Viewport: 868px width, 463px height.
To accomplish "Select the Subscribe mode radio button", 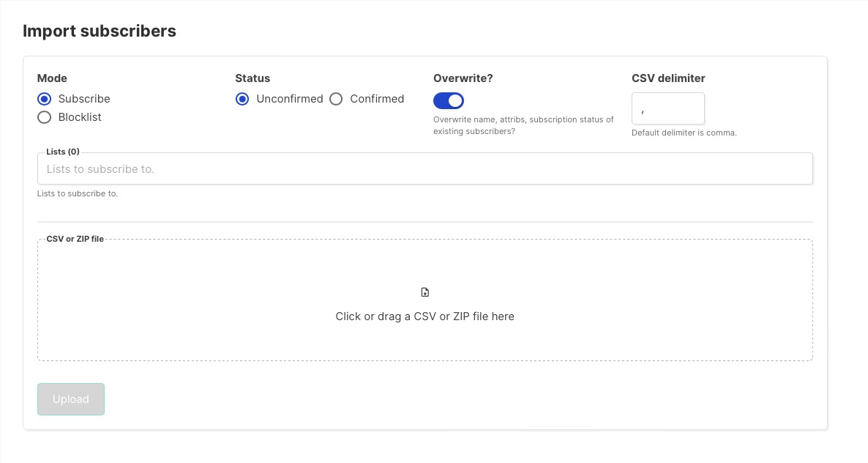I will point(44,99).
